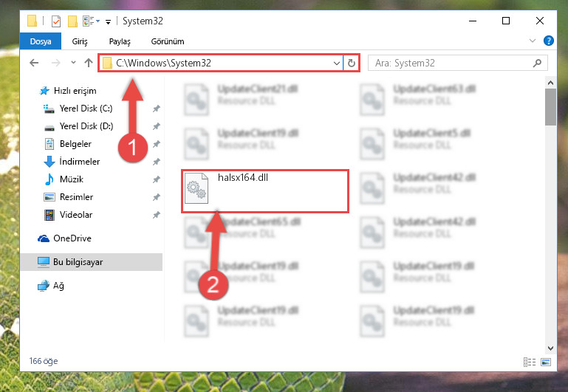Click the New folder quick access icon
Viewport: 568px width, 392px height.
(x=72, y=21)
